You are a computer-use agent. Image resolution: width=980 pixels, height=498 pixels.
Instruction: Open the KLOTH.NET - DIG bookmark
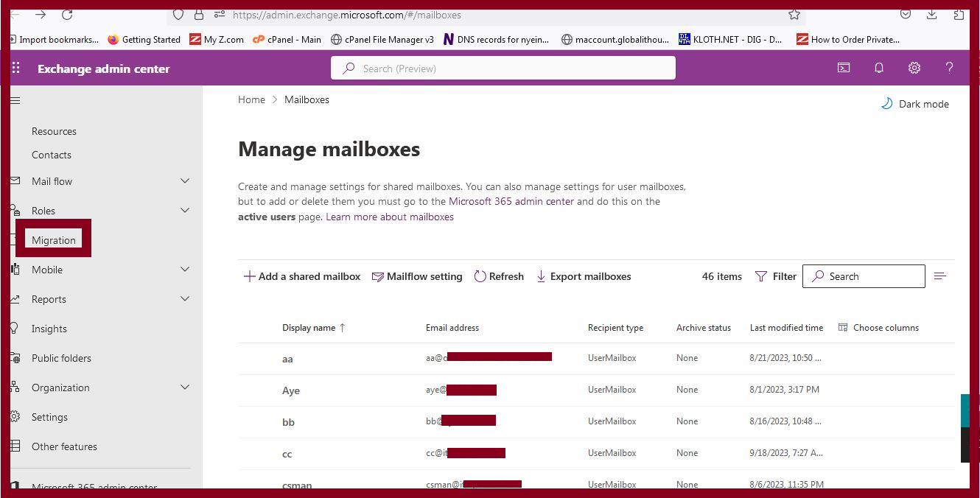[x=731, y=40]
